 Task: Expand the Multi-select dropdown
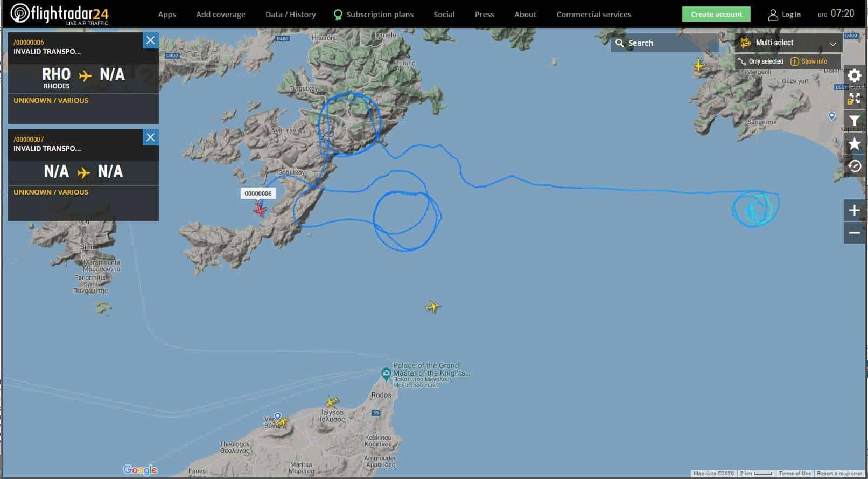788,43
